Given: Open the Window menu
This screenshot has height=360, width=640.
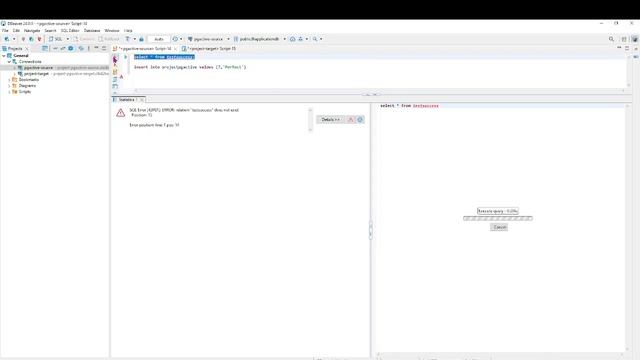Looking at the screenshot, I should pos(112,31).
